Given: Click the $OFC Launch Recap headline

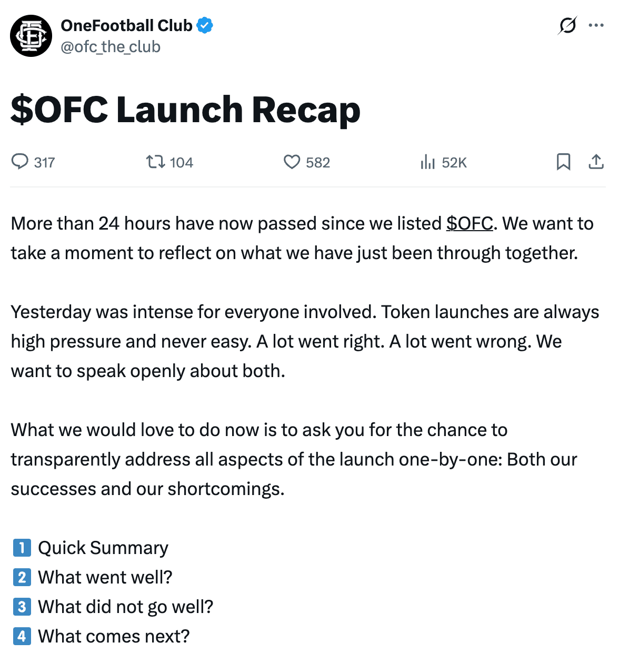Looking at the screenshot, I should 185,110.
